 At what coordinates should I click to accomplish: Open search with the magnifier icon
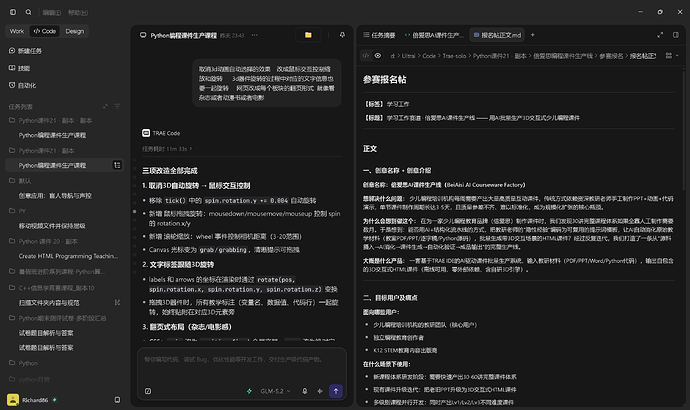click(x=29, y=12)
